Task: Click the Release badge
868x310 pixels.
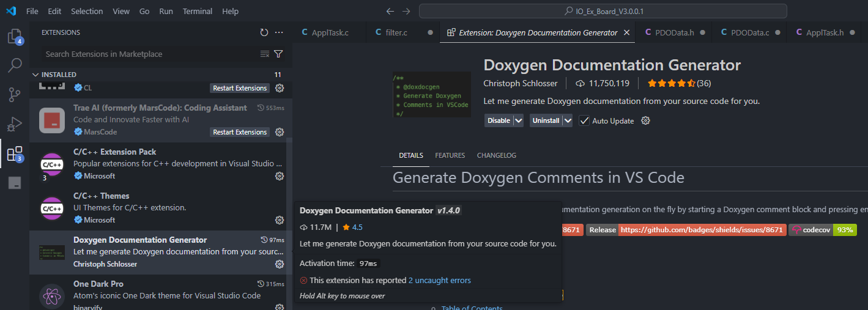Action: point(686,230)
